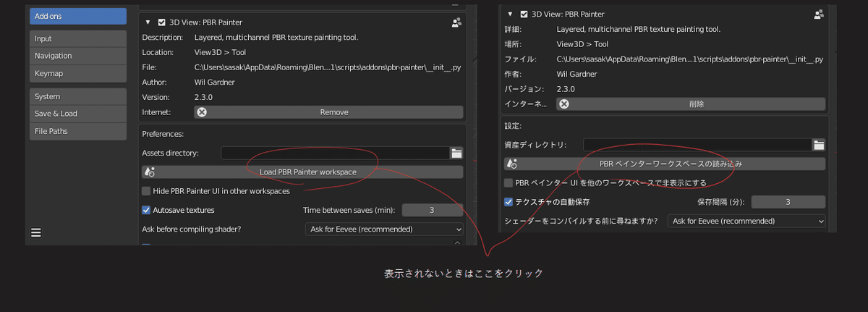Open folder browser for 資産ディレクトリ

pos(819,145)
